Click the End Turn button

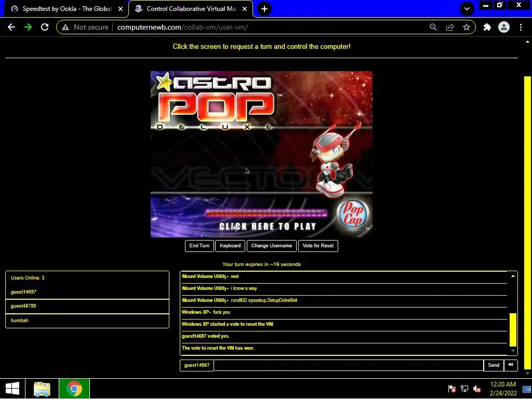[199, 246]
